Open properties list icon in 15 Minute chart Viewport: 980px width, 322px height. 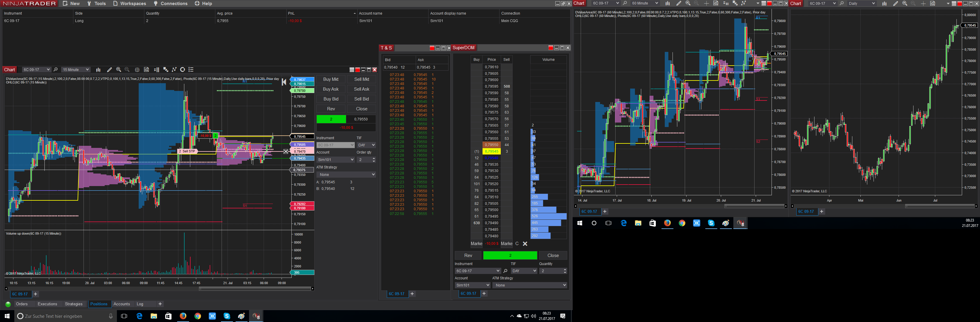191,69
